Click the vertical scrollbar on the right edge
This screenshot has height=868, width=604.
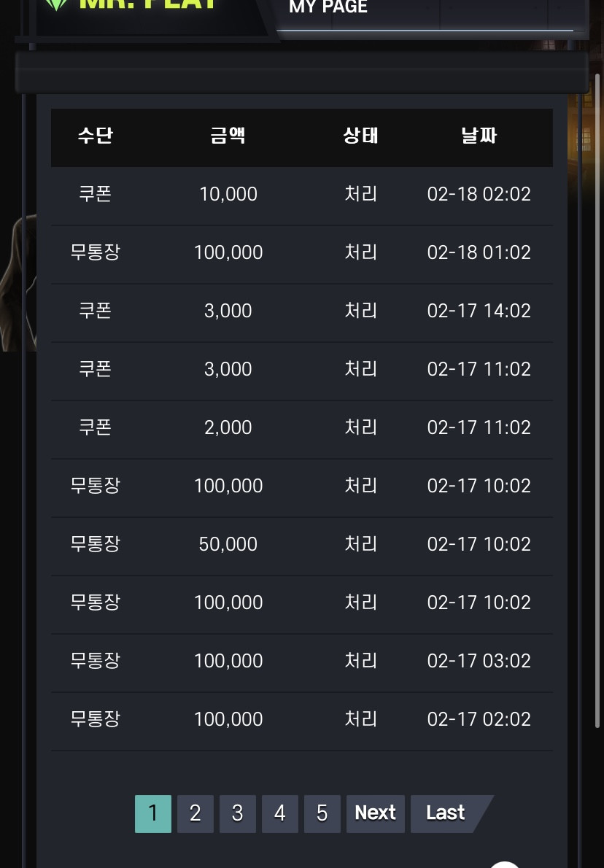(x=597, y=400)
